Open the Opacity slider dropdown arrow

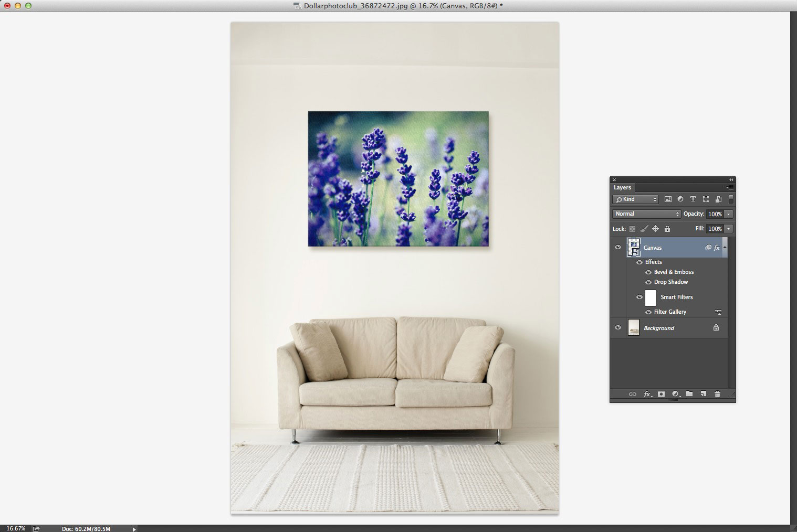[728, 214]
